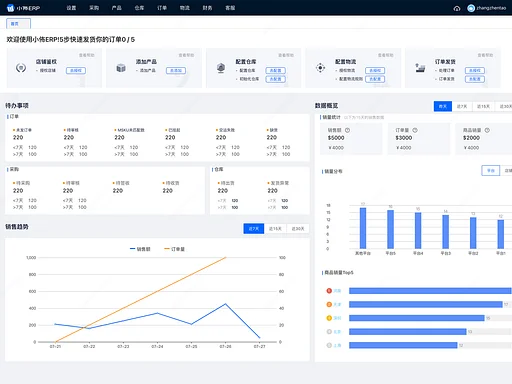Click the 其他平台 bar in chart
The width and height of the screenshot is (512, 384).
coord(363,228)
